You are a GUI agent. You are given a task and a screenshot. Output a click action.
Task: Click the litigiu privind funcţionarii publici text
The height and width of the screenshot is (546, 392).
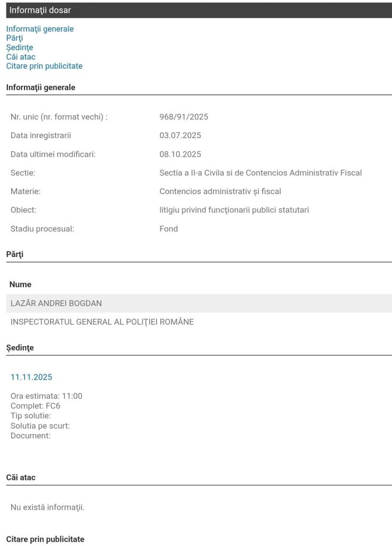(x=234, y=210)
